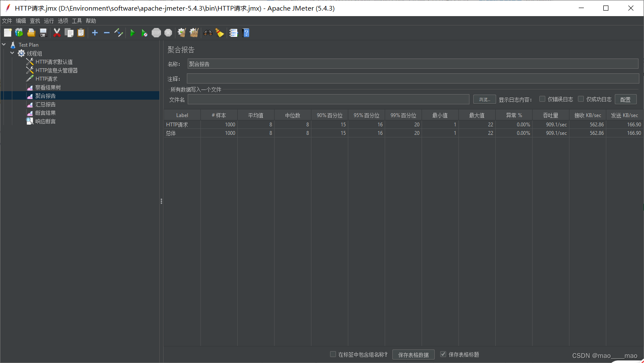Click the 线程组 gear icon
Viewport: 644px width, 363px height.
pos(21,53)
